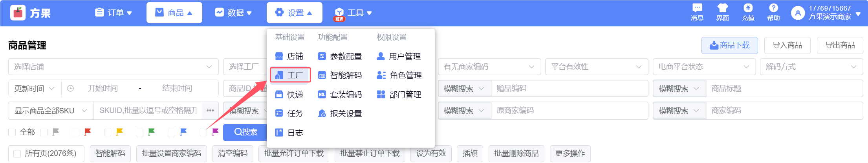868x163 pixels.
Task: Select the yellow flag filter
Action: tap(108, 132)
